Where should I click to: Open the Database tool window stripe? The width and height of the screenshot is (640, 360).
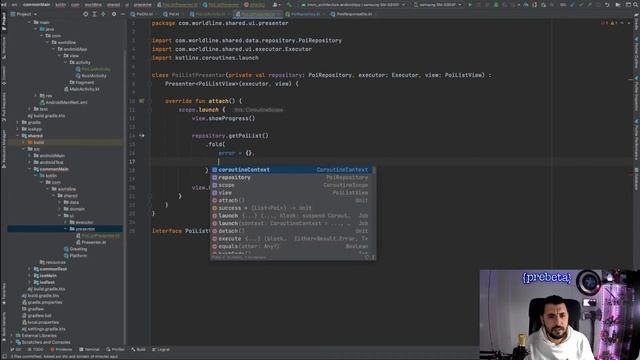[x=636, y=178]
